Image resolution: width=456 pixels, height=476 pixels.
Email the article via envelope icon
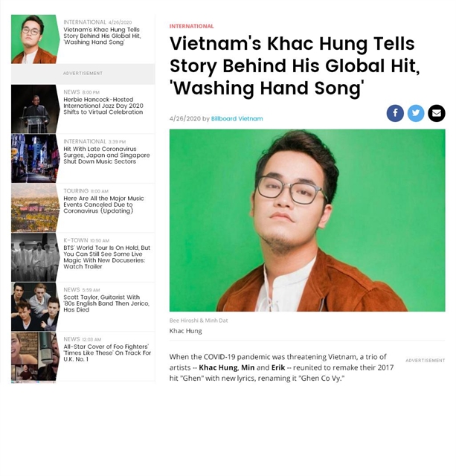point(436,114)
